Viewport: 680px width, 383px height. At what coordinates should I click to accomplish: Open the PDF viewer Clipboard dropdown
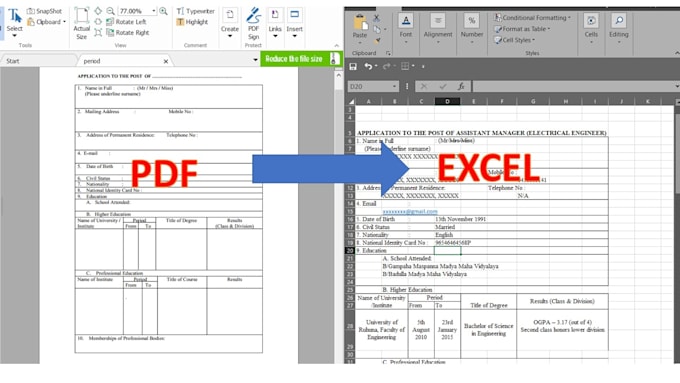[x=46, y=22]
